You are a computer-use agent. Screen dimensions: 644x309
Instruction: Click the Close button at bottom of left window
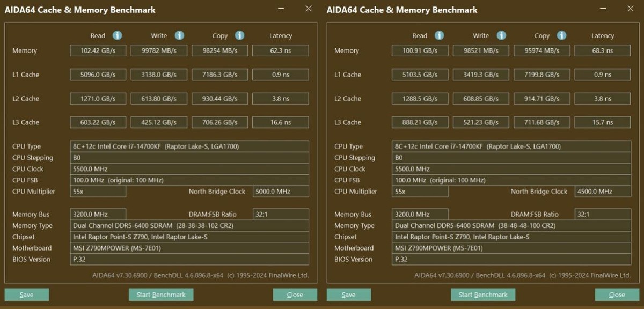click(295, 295)
